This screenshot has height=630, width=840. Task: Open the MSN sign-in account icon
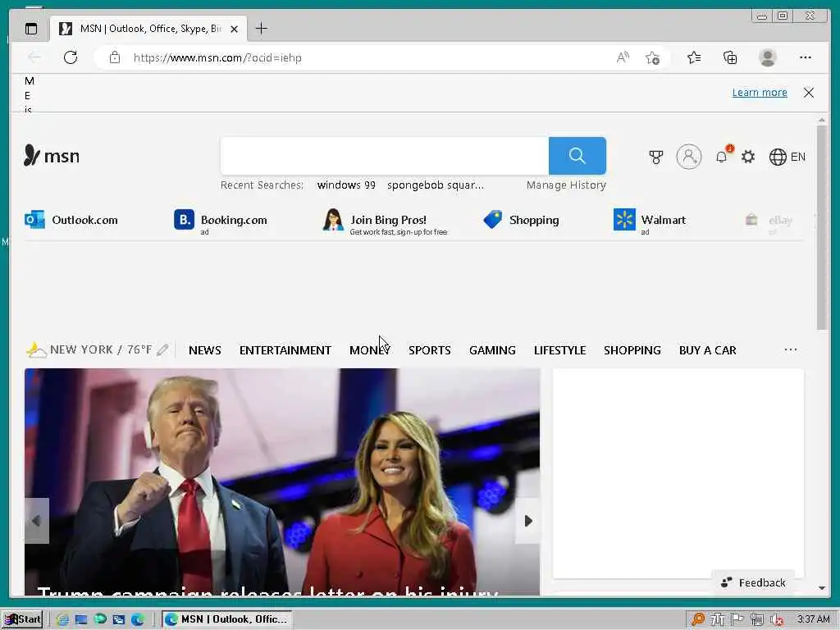689,157
